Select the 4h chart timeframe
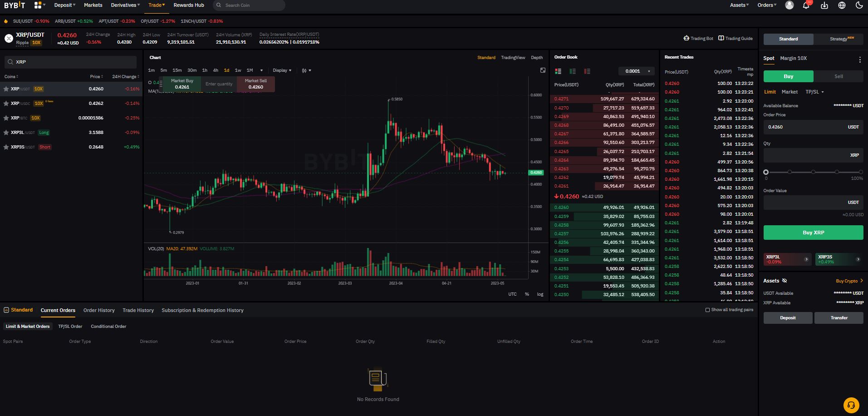Image resolution: width=868 pixels, height=416 pixels. (216, 70)
